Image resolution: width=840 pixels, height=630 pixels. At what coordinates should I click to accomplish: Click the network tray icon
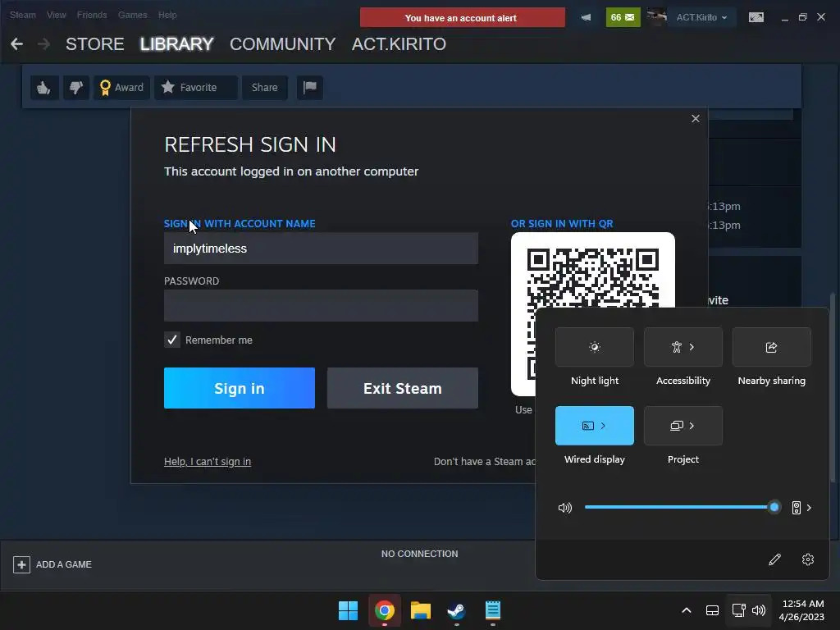click(739, 610)
